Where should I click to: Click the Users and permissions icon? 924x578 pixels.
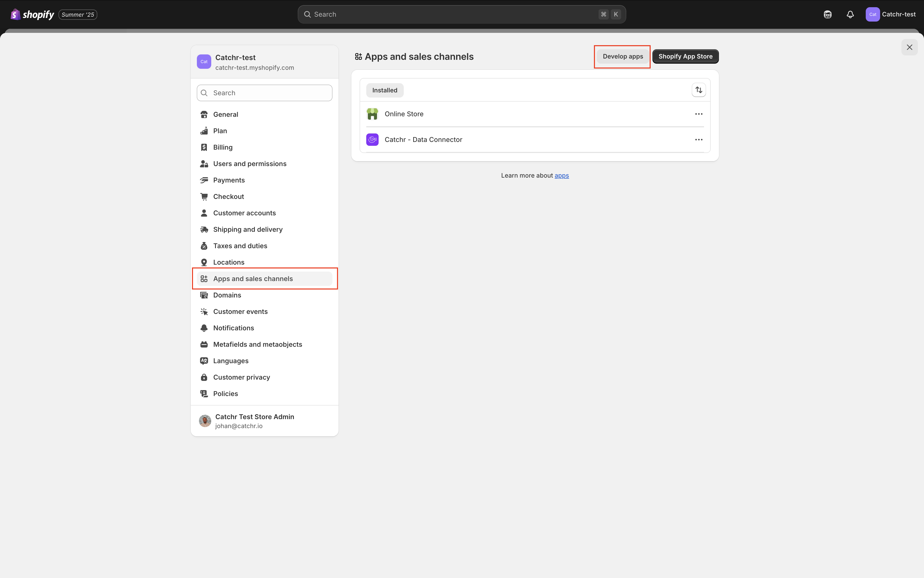point(204,163)
